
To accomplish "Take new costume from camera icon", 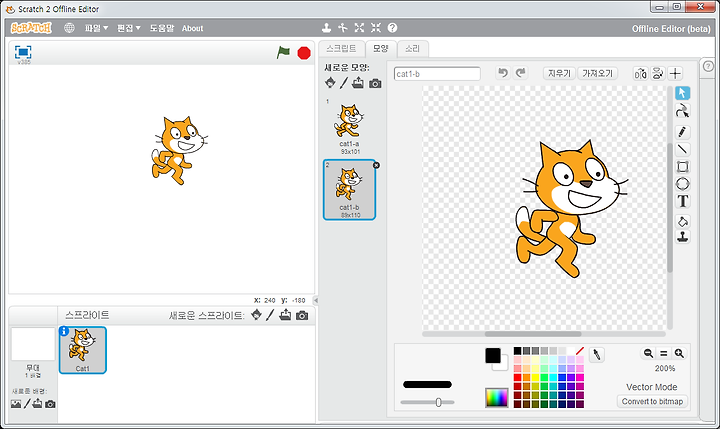I will pos(375,84).
